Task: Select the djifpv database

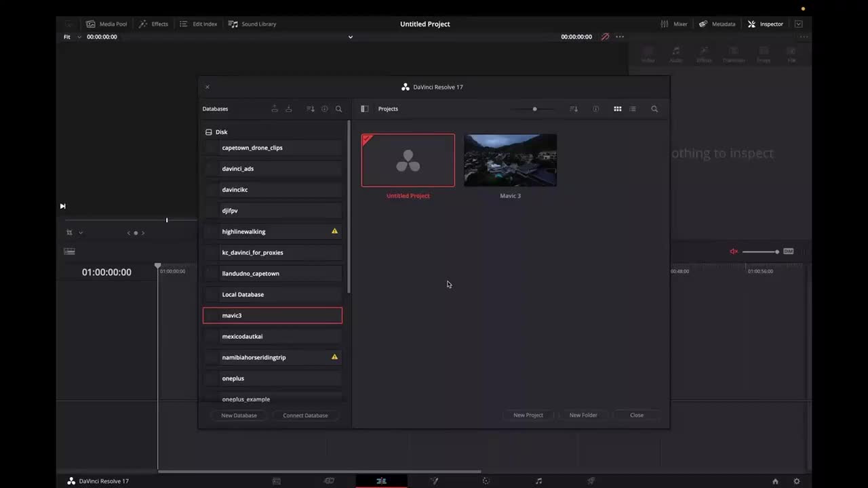Action: (x=273, y=211)
